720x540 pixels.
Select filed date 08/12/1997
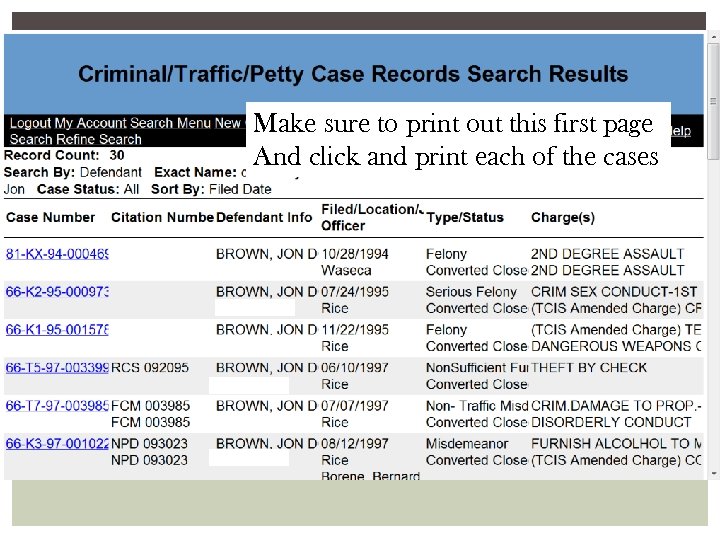click(355, 444)
